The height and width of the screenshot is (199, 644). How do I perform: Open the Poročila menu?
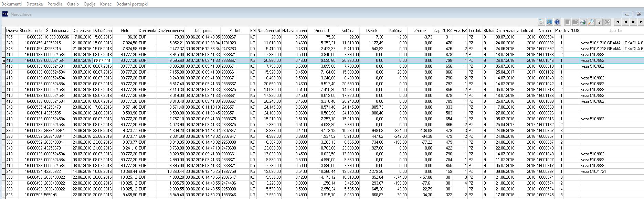pyautogui.click(x=55, y=4)
